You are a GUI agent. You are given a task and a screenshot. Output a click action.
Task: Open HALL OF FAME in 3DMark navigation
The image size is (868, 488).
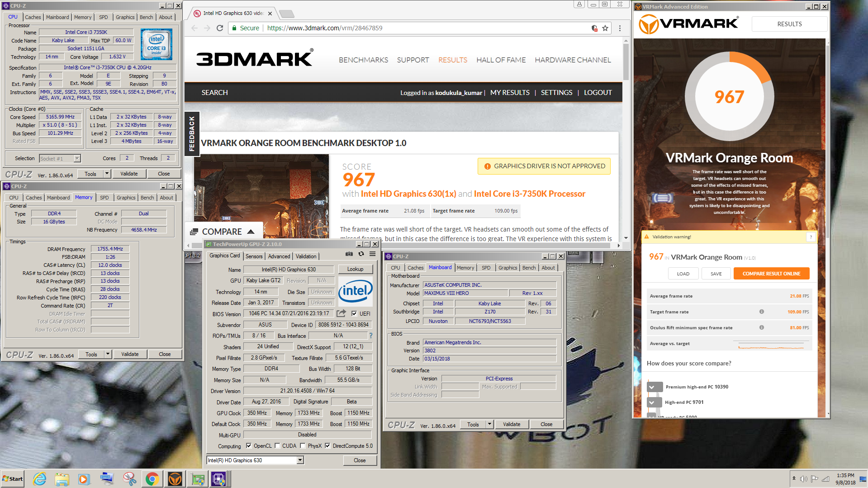pos(501,60)
